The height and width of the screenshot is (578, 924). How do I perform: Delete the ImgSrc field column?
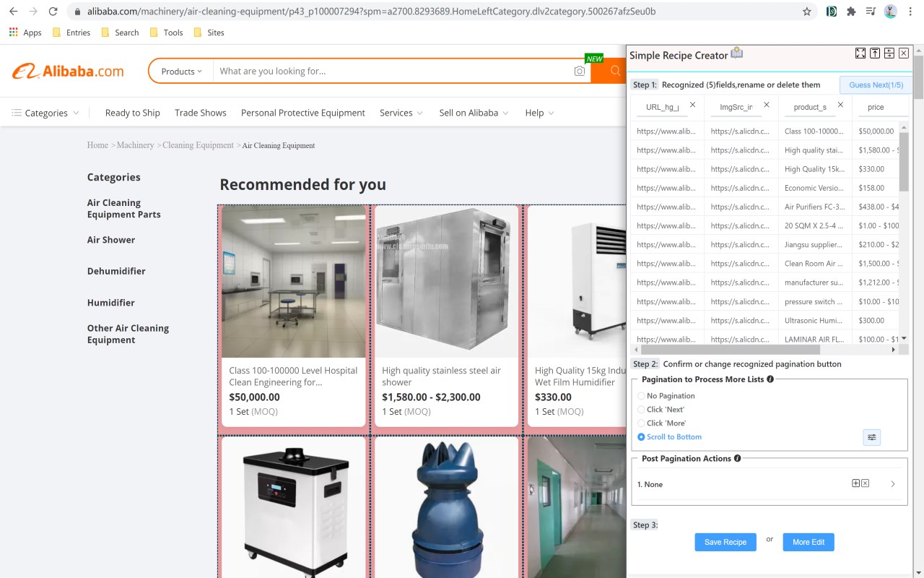click(x=767, y=105)
